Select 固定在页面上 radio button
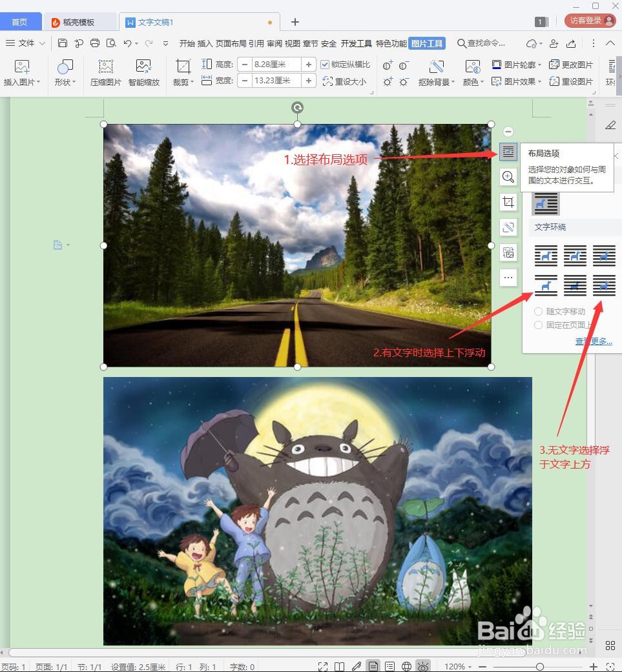This screenshot has height=672, width=622. click(x=539, y=325)
